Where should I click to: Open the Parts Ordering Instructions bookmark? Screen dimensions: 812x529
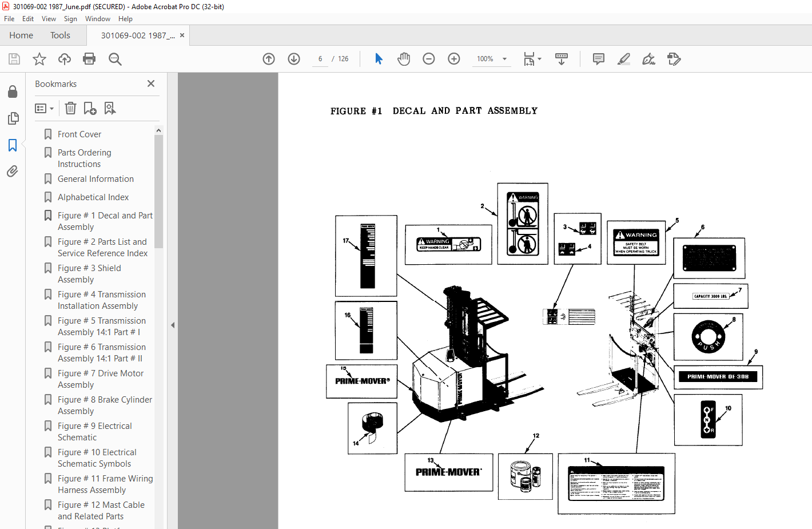tap(85, 158)
